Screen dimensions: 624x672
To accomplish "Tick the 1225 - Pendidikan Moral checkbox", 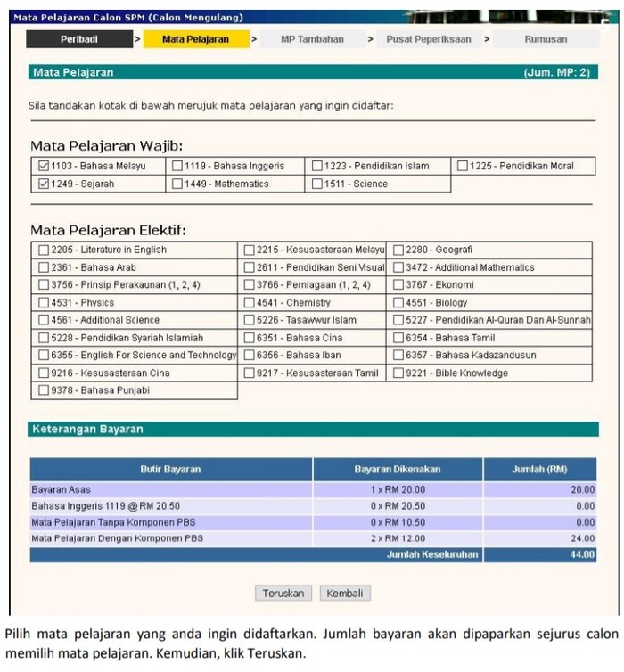I will 463,166.
